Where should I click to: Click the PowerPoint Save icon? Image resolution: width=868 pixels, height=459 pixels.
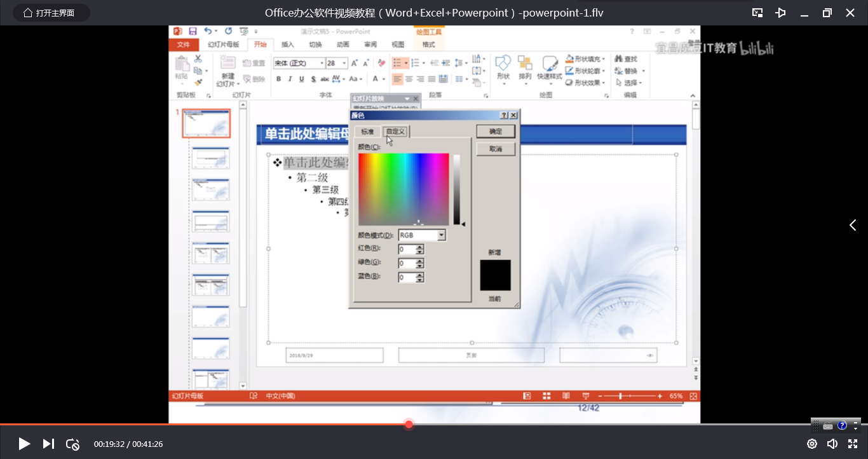pyautogui.click(x=193, y=31)
